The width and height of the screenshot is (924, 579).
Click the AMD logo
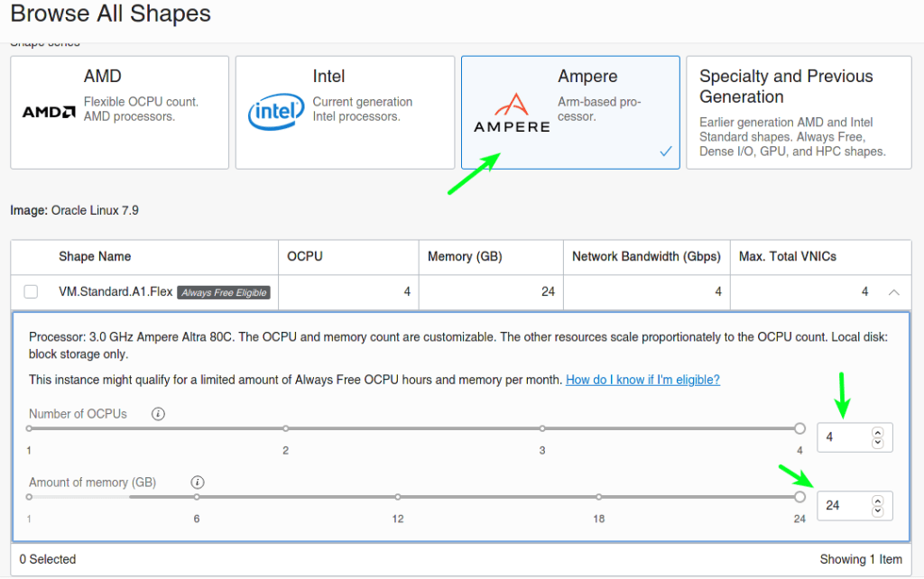click(49, 112)
